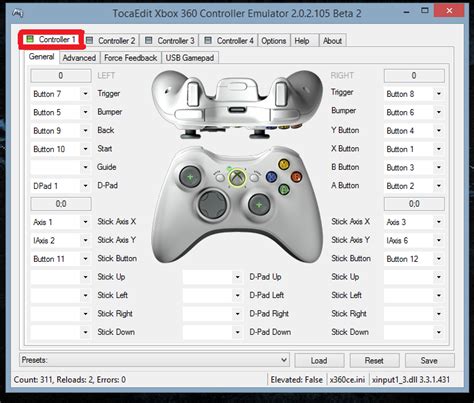
Task: Click the yellow Y button on controller image
Action: click(284, 164)
